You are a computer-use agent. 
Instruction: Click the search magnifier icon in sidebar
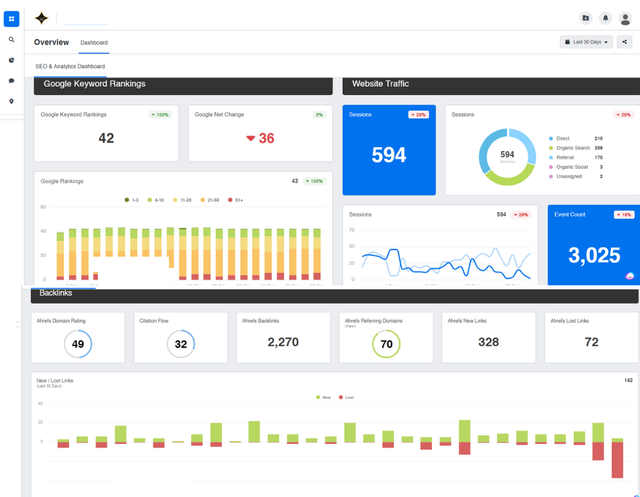11,40
